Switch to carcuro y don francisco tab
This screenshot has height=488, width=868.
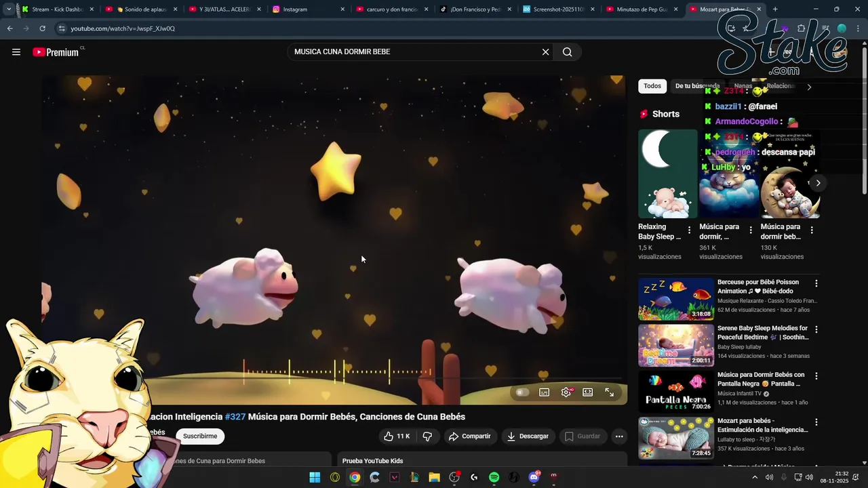pyautogui.click(x=392, y=9)
